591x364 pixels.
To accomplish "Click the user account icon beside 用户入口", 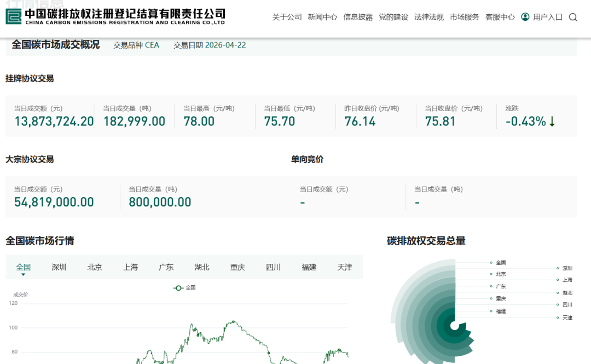I will click(x=525, y=17).
